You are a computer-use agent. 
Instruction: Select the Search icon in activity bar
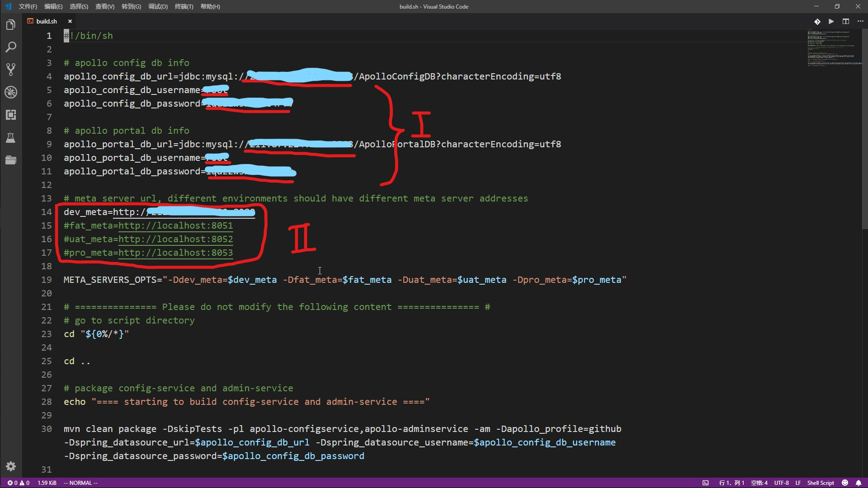11,47
